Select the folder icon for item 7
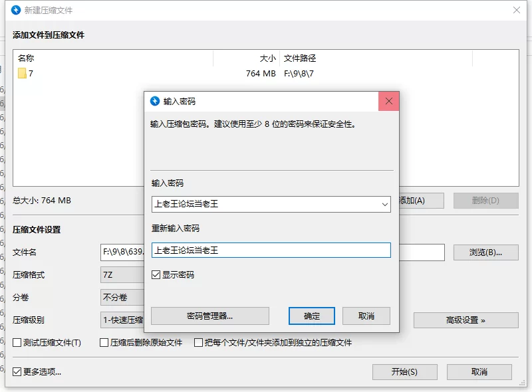 (x=22, y=73)
